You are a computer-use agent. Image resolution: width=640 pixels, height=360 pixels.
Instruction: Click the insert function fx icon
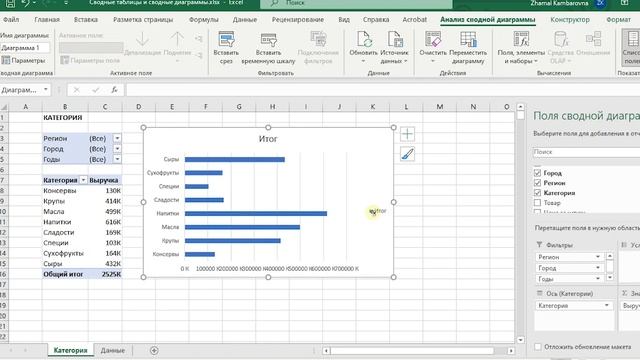[115, 90]
